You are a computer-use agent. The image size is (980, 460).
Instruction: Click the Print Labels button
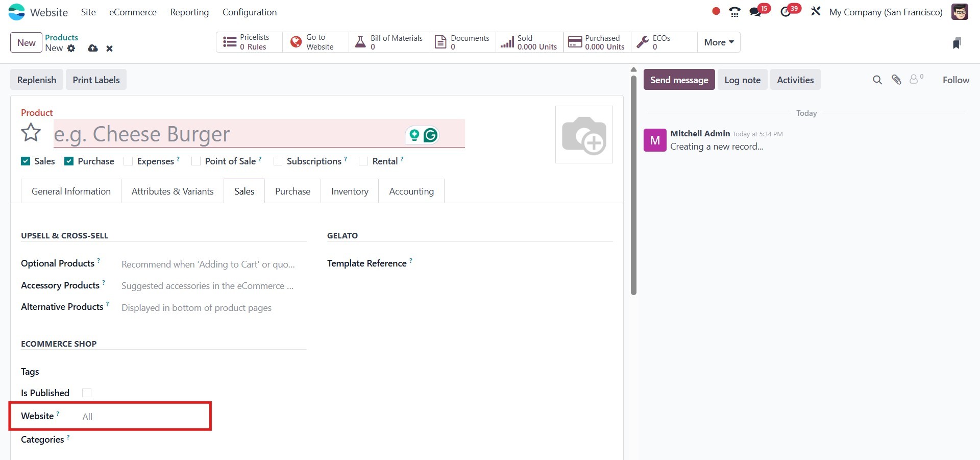pos(96,80)
